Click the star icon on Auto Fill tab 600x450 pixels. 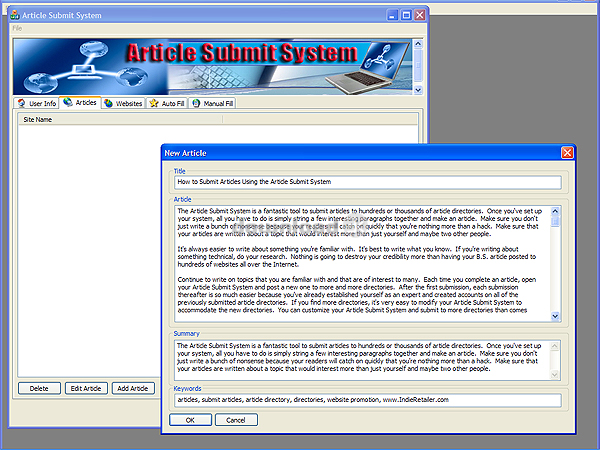click(x=154, y=103)
